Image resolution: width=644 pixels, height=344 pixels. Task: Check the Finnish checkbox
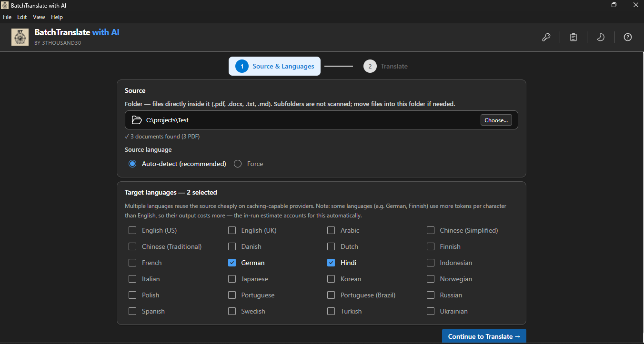(x=431, y=246)
